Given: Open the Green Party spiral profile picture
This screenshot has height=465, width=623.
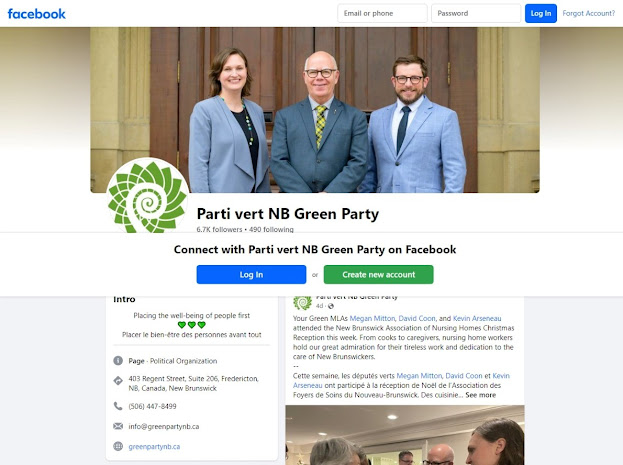Looking at the screenshot, I should point(148,195).
